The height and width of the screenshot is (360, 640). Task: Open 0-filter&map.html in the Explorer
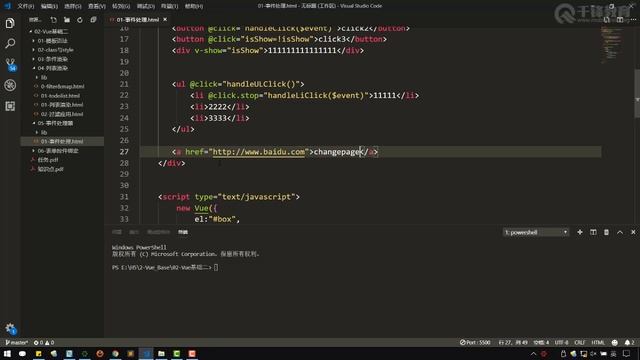pyautogui.click(x=62, y=87)
